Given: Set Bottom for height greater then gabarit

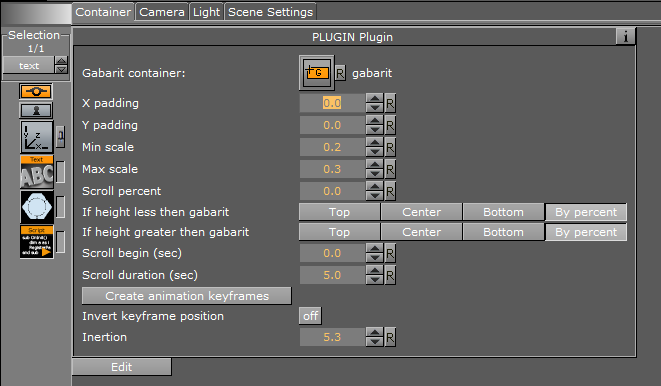Looking at the screenshot, I should pos(503,232).
